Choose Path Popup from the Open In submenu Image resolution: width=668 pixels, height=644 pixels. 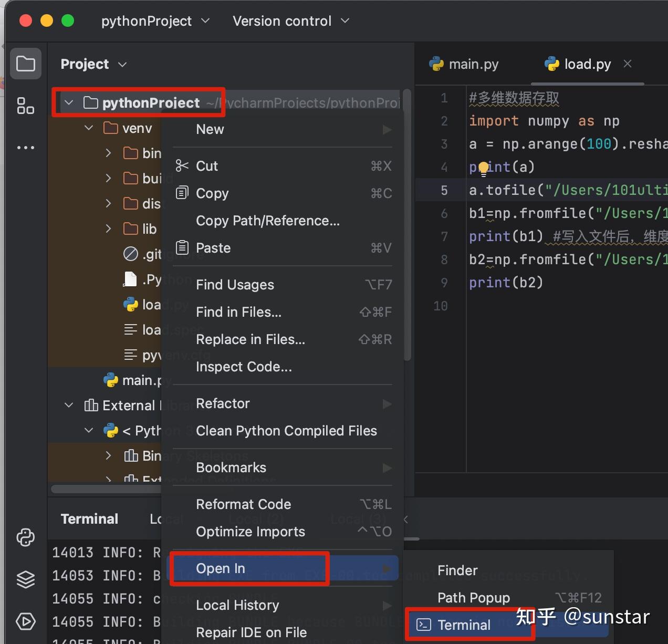[x=473, y=597]
